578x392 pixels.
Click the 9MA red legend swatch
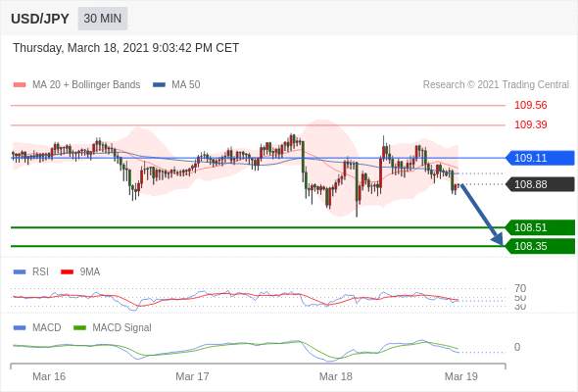[x=67, y=272]
